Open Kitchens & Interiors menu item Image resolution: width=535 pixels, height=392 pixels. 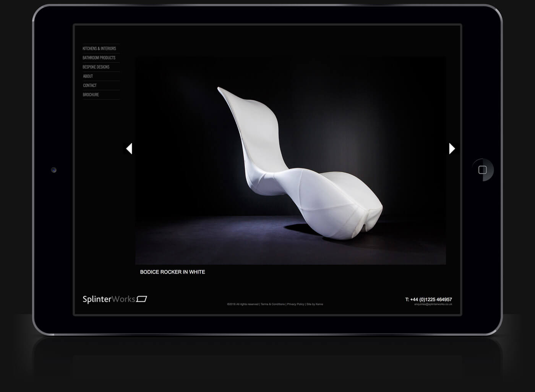[x=99, y=48]
